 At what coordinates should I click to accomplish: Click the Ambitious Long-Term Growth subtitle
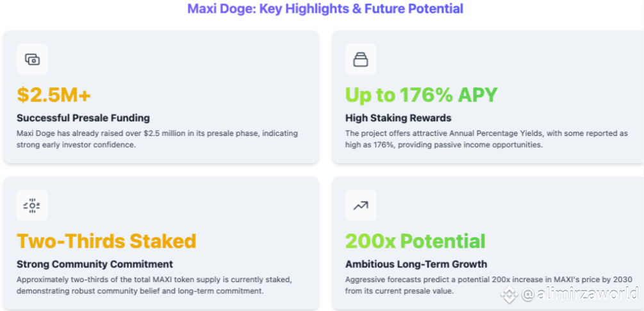tap(416, 264)
